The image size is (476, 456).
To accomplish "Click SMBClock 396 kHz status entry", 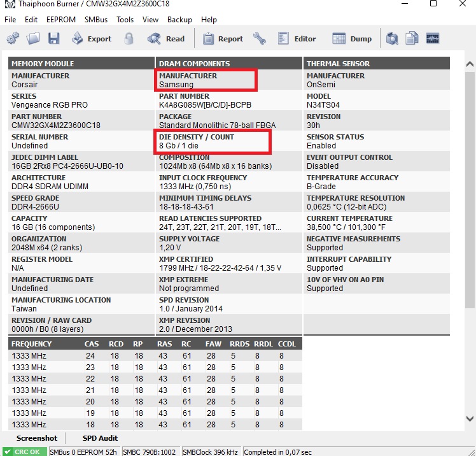I will (210, 452).
